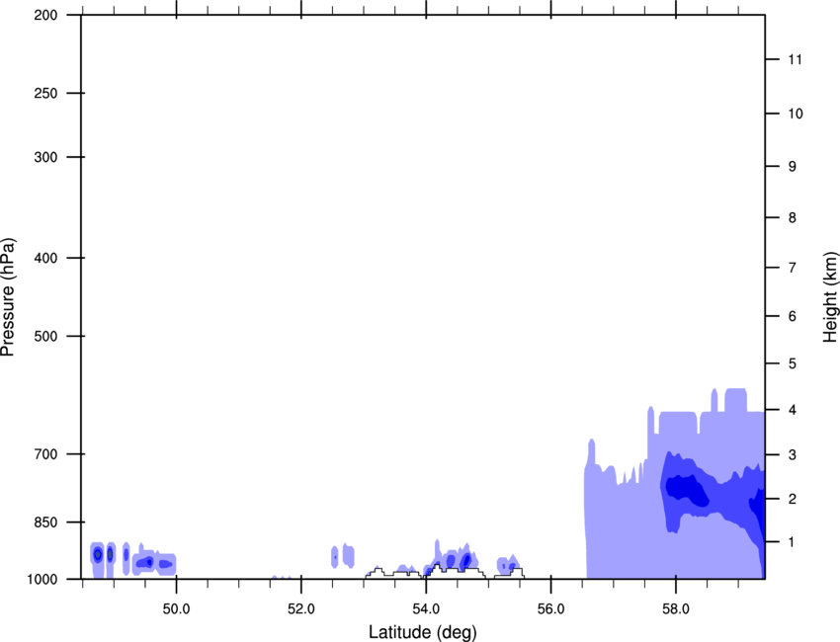Click height tick label '3'
840x642 pixels.
(793, 455)
